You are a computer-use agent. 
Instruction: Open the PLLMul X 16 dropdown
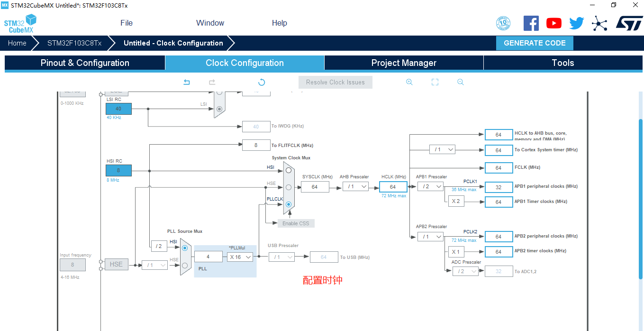tap(240, 257)
